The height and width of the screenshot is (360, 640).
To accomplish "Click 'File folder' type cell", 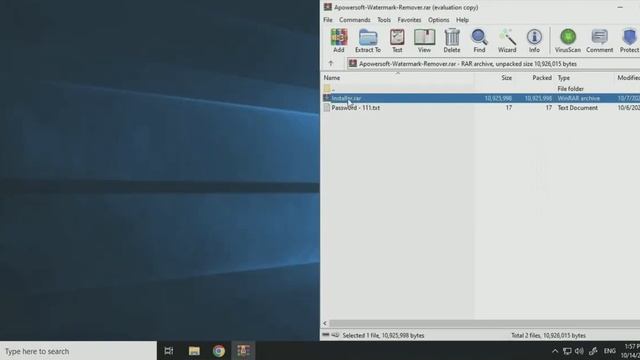I will click(571, 89).
